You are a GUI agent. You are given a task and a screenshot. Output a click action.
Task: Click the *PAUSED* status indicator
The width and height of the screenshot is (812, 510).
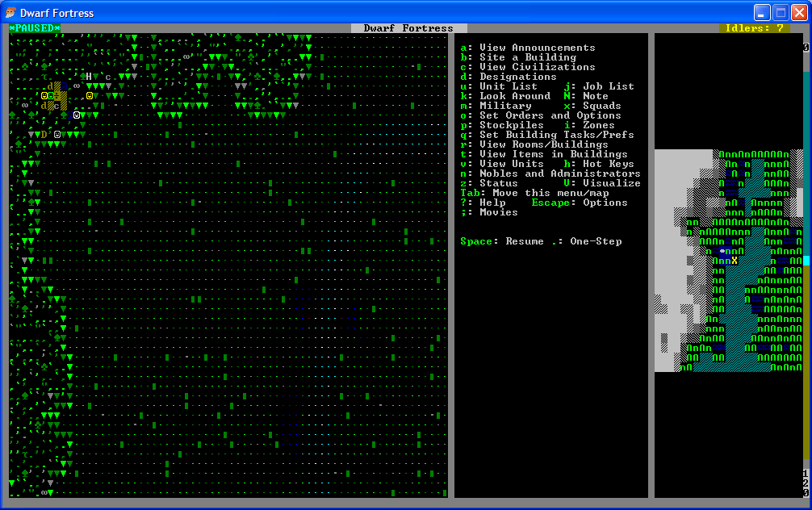pos(35,28)
